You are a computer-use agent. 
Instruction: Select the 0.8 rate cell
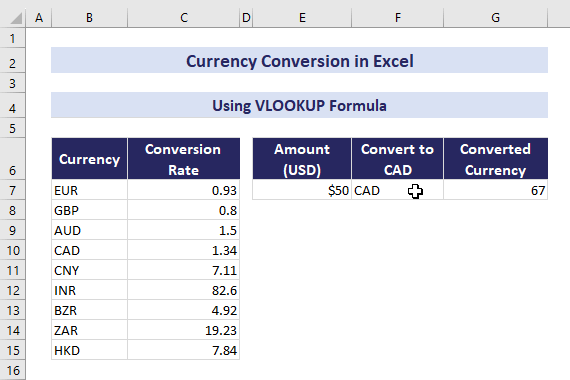pos(184,209)
